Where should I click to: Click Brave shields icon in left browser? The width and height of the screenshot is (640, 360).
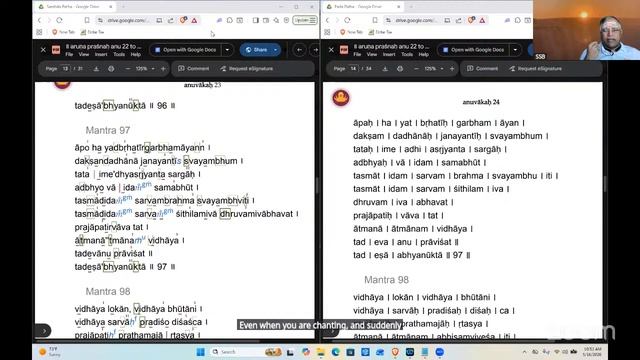point(184,20)
